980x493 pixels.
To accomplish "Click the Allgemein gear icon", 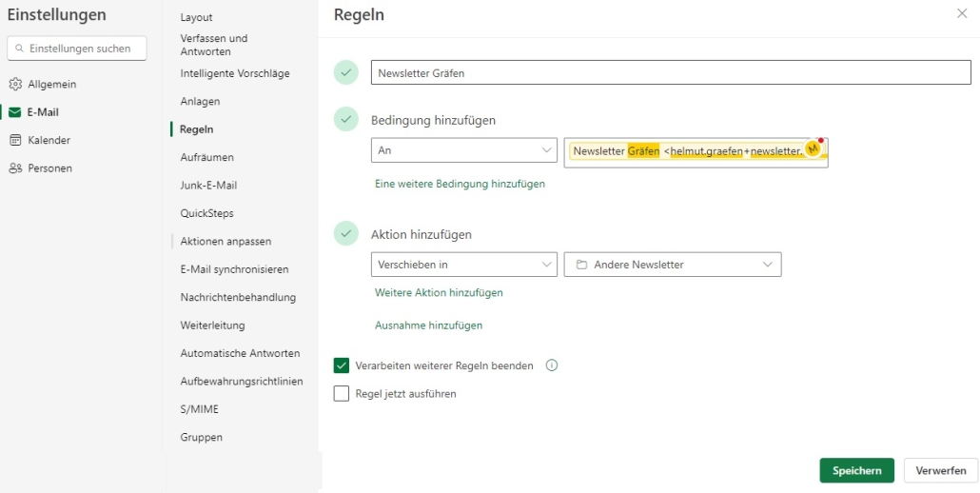I will tap(15, 84).
